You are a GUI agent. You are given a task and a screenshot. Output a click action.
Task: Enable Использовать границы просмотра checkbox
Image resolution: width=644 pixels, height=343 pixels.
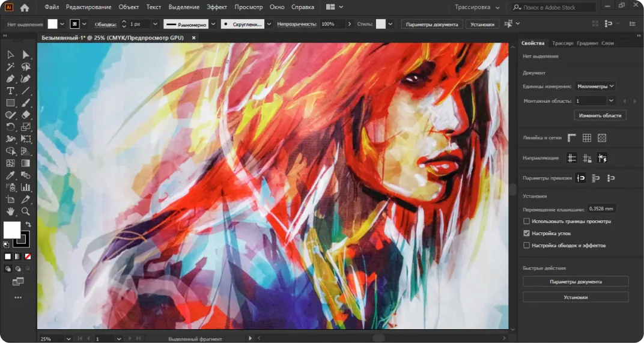pos(526,222)
